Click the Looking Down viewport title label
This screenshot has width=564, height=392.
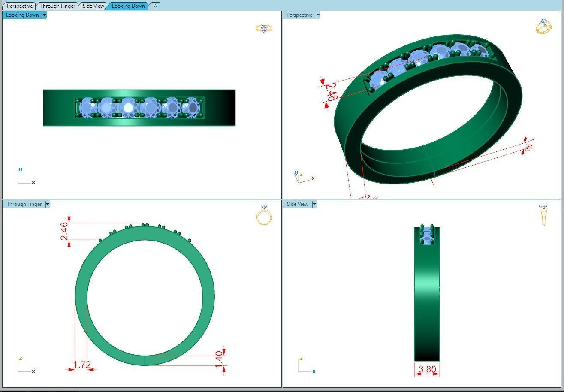[22, 15]
